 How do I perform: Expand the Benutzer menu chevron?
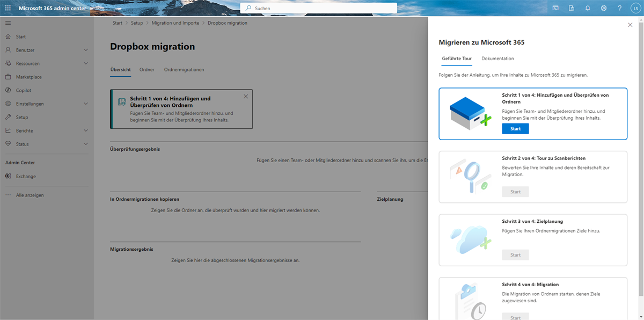pyautogui.click(x=86, y=50)
